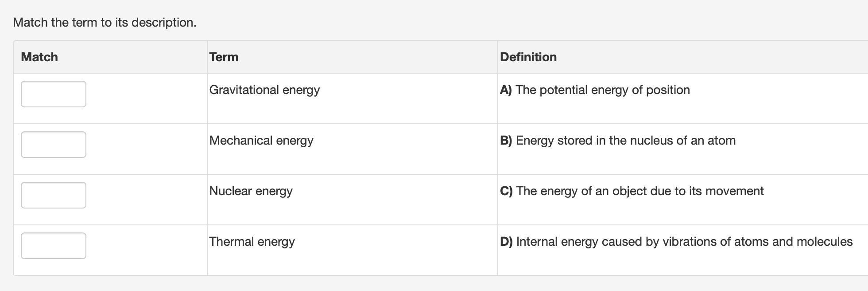Click the bold D) definition letter
This screenshot has width=868, height=291.
(x=506, y=242)
